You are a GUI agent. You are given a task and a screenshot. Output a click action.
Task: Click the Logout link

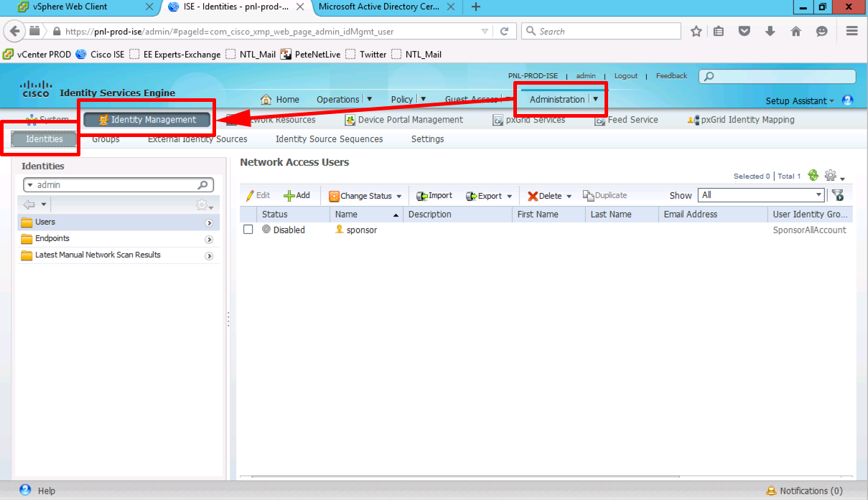[626, 76]
